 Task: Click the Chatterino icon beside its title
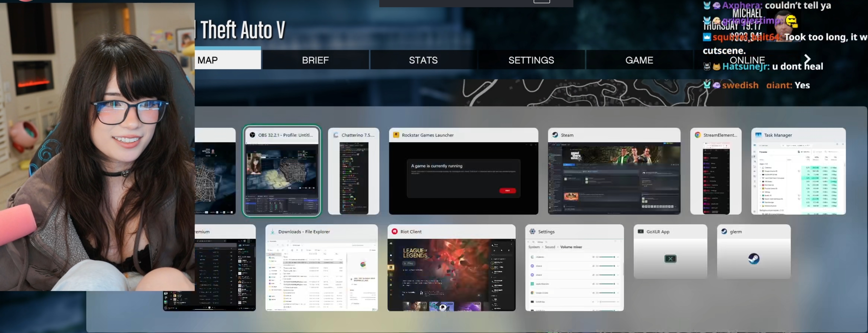point(336,135)
